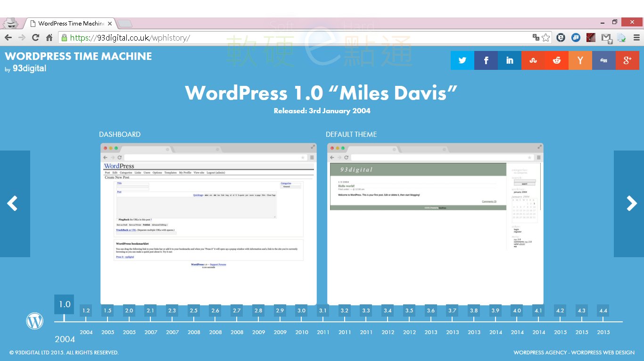
Task: Jump to version 2.8 on timeline
Action: click(x=258, y=311)
